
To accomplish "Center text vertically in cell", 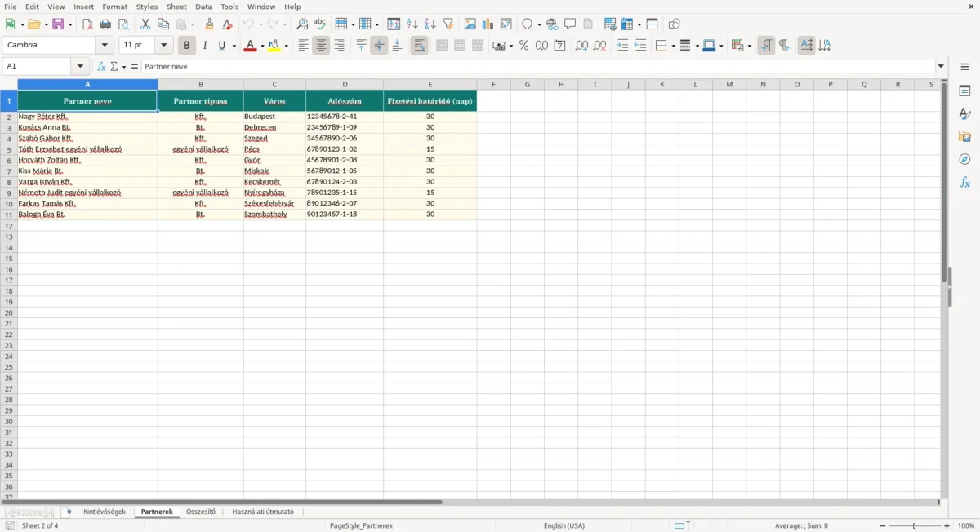I will (380, 46).
